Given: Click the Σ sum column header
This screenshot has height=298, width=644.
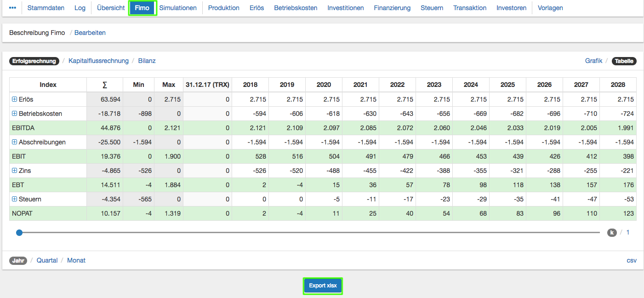Looking at the screenshot, I should click(x=104, y=85).
